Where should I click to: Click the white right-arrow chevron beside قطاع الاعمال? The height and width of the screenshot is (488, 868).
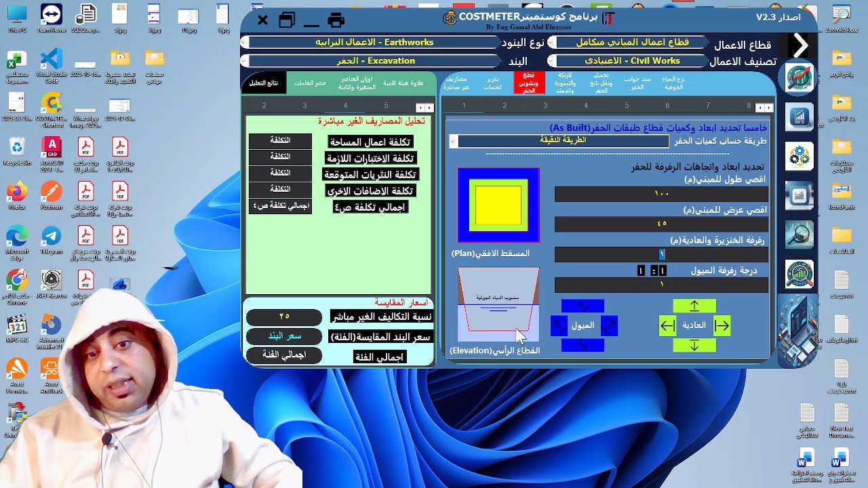[801, 45]
